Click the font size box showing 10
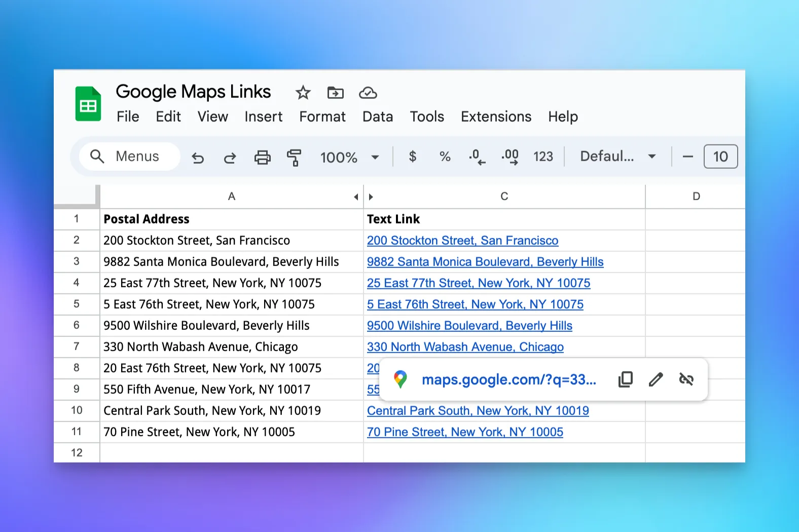 coord(720,157)
